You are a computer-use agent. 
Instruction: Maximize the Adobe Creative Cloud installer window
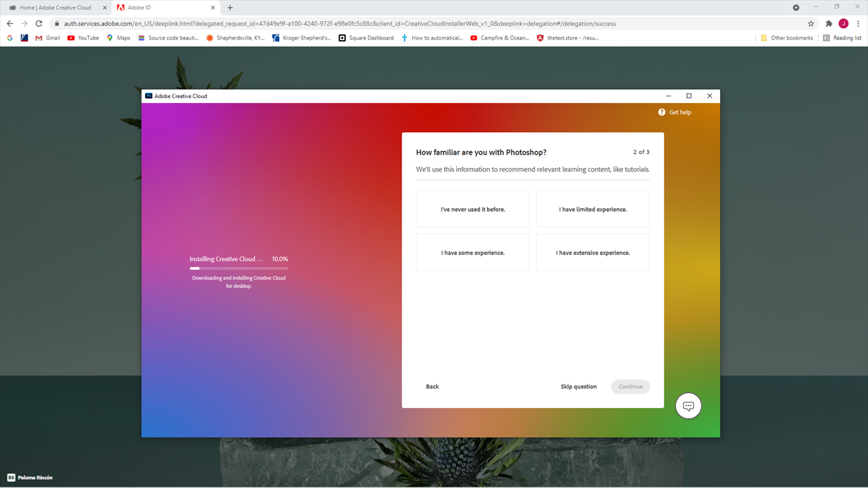click(x=689, y=96)
